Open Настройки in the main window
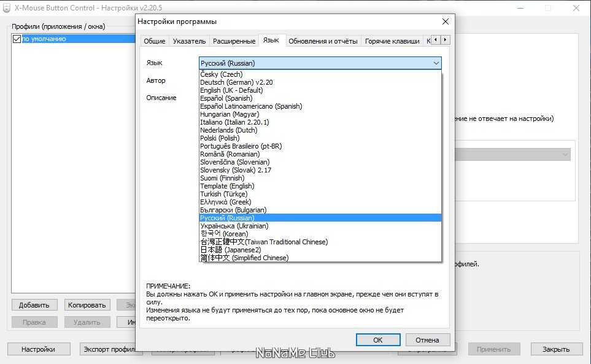The width and height of the screenshot is (591, 364). tap(39, 349)
